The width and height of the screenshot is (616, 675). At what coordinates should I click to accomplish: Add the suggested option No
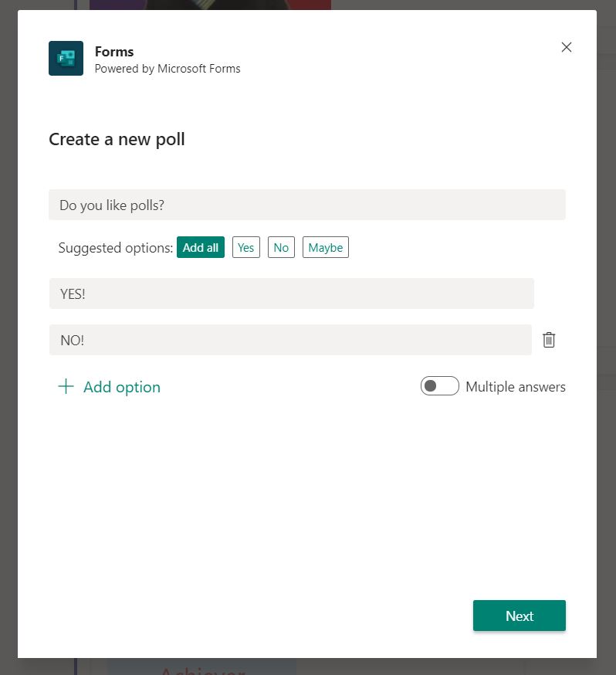coord(281,247)
